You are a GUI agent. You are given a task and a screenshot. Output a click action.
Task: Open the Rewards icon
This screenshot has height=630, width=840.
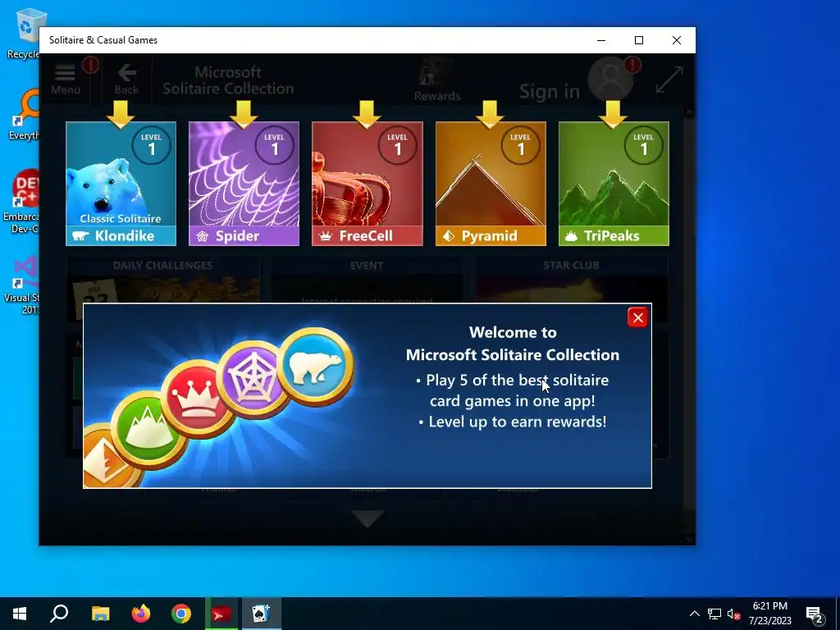click(x=436, y=80)
